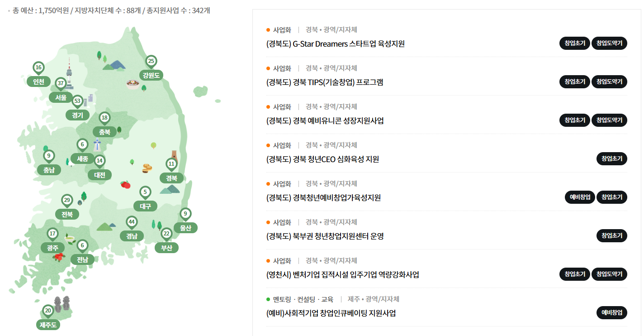Select the 대구 marker showing 5
Screen dimensions: 644x336
[144, 192]
